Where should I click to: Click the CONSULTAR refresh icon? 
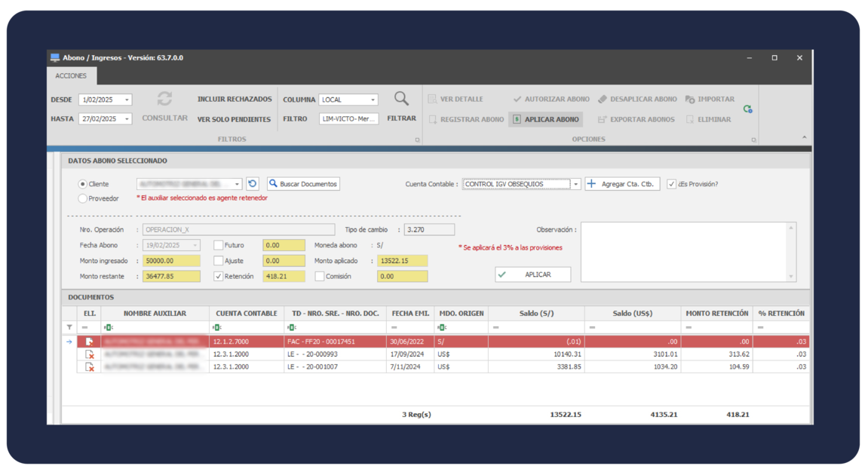click(164, 100)
